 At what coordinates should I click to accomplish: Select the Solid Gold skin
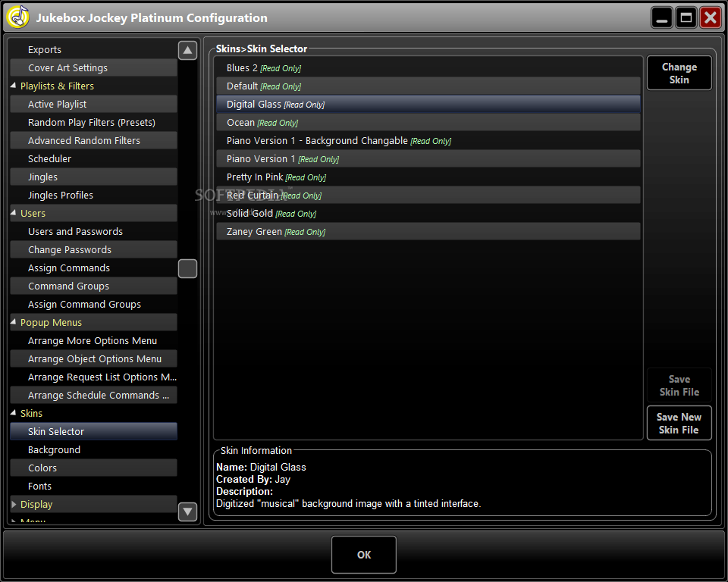point(428,214)
